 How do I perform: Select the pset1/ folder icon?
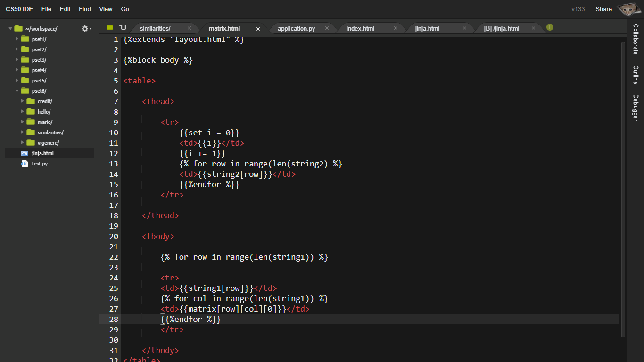25,39
